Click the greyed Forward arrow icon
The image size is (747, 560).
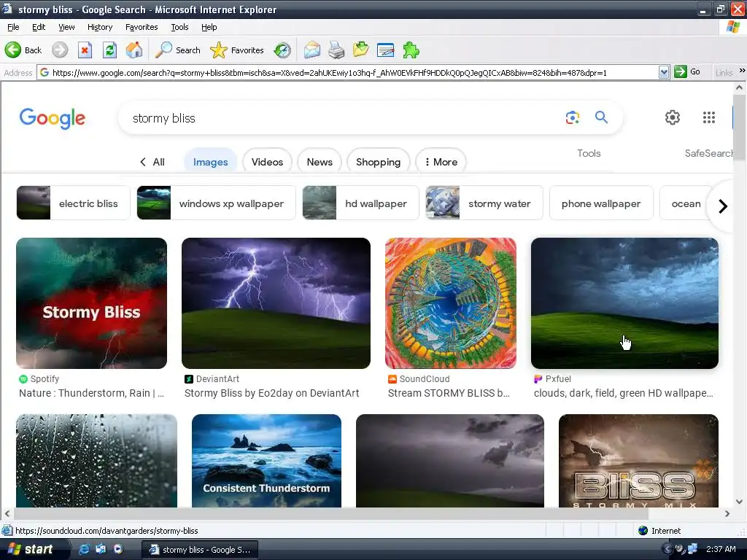pyautogui.click(x=60, y=50)
